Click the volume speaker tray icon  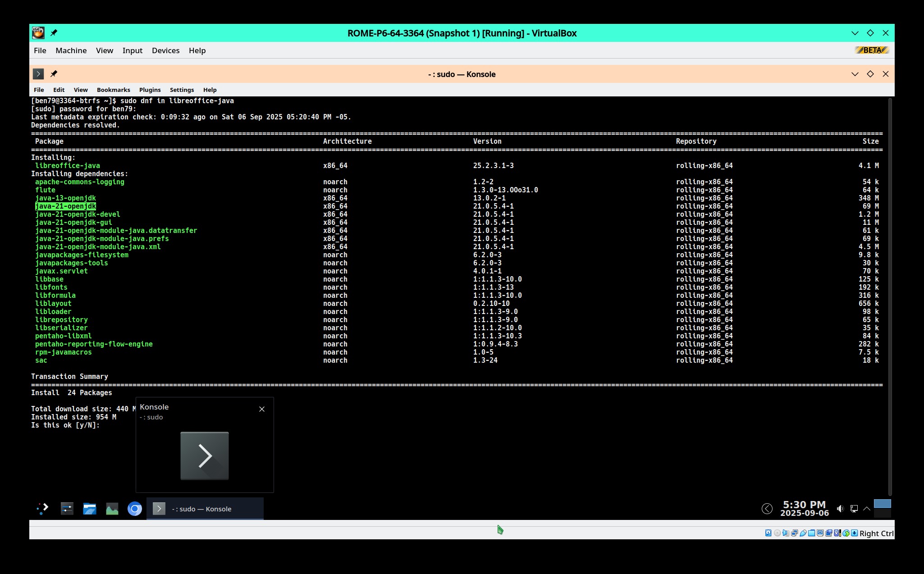pyautogui.click(x=840, y=509)
